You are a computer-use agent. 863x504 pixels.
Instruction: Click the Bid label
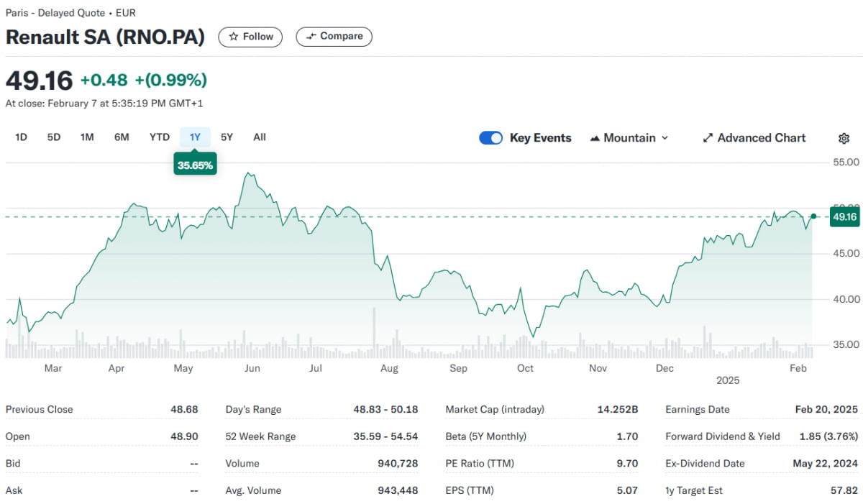point(13,464)
